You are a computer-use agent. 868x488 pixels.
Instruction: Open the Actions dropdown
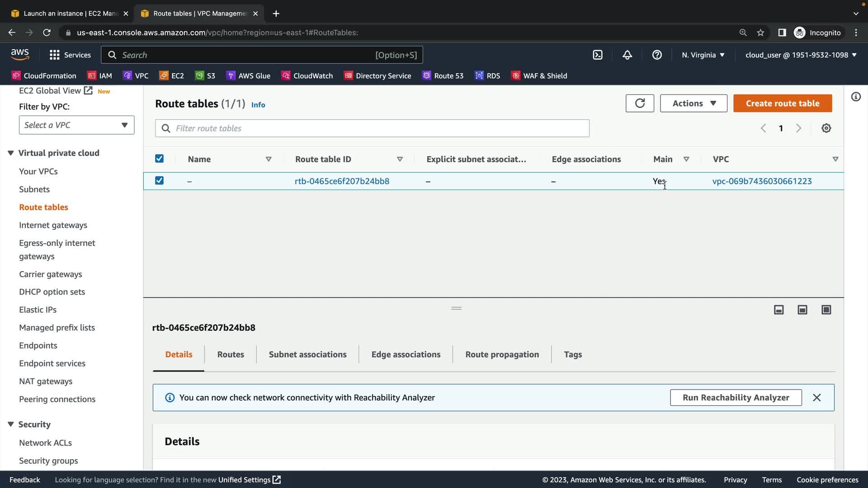(x=693, y=103)
